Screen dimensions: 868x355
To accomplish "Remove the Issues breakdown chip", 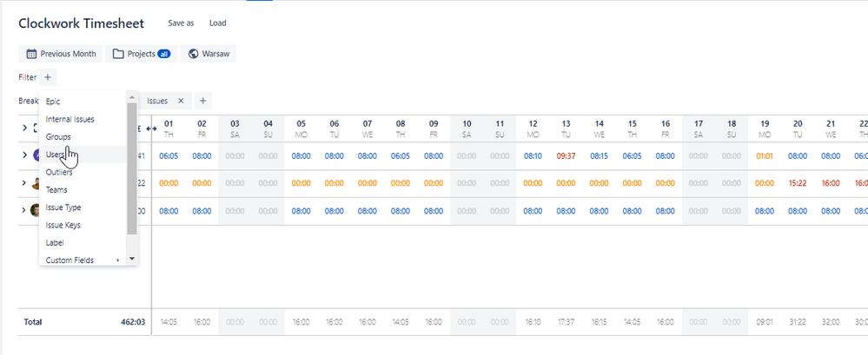I will click(x=181, y=101).
